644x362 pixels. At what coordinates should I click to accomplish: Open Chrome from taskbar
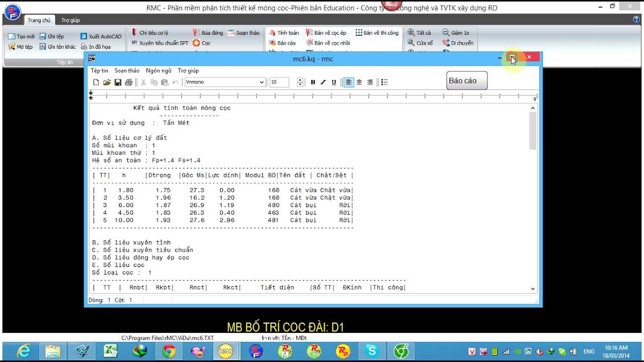tap(169, 351)
